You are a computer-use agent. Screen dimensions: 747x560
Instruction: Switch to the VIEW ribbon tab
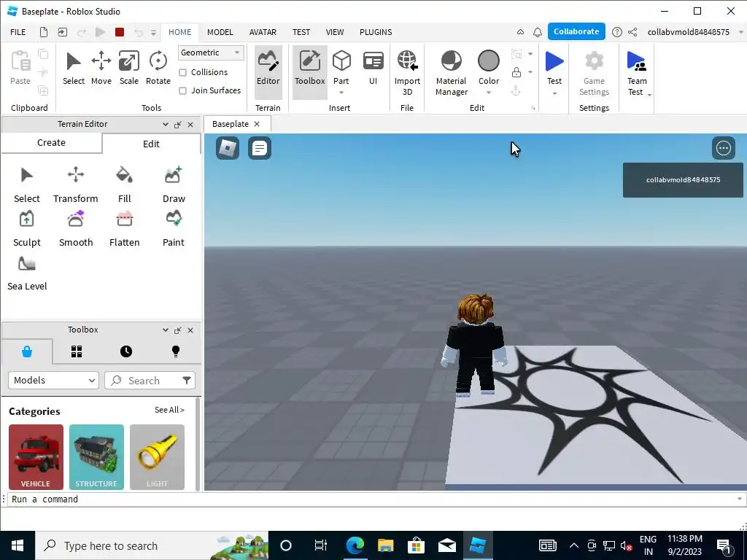(x=334, y=32)
